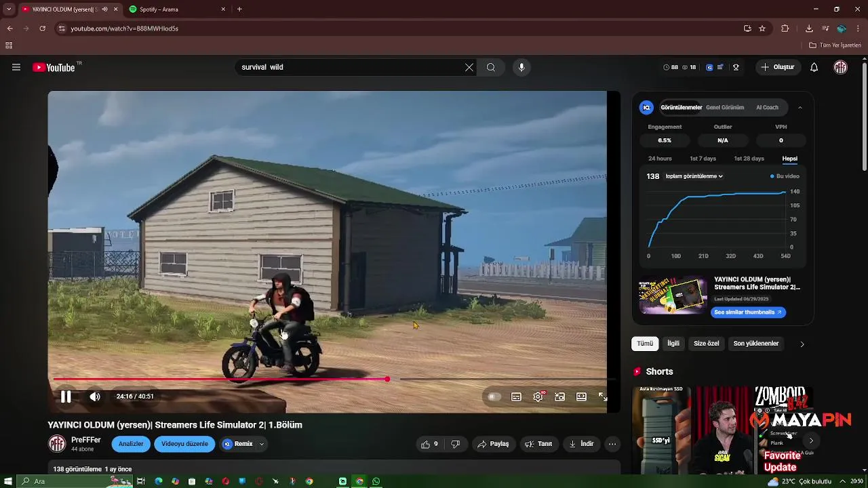This screenshot has width=868, height=488.
Task: Open the vidIQ logo icon in header
Action: point(709,67)
